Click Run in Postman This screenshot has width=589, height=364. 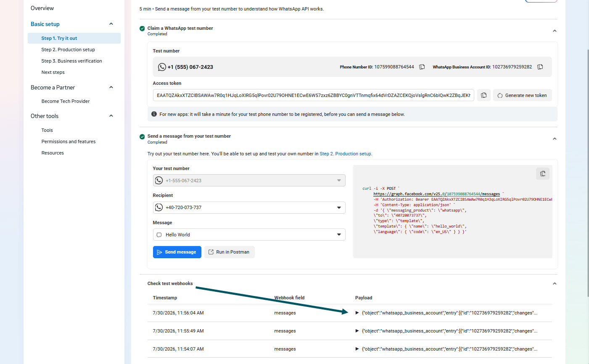tap(229, 252)
